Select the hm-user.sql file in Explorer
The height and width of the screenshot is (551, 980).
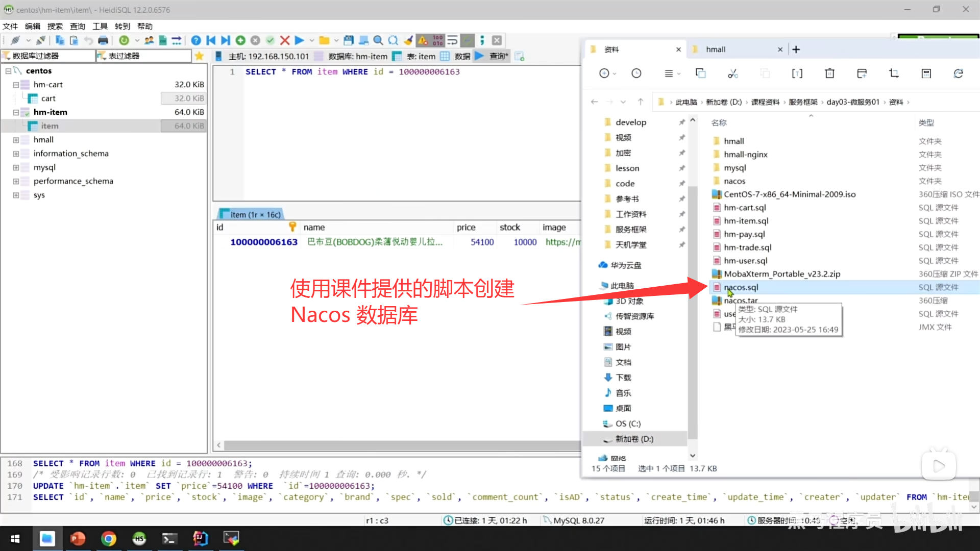(x=746, y=260)
